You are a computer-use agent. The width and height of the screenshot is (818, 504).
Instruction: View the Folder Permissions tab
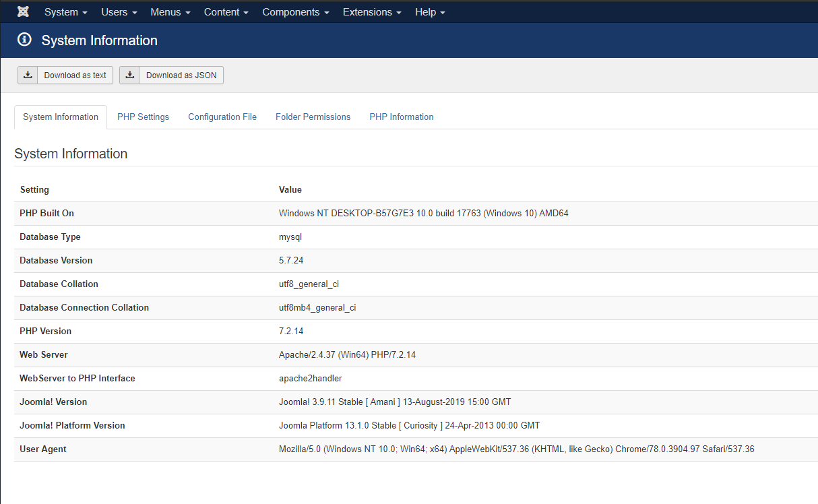coord(313,117)
